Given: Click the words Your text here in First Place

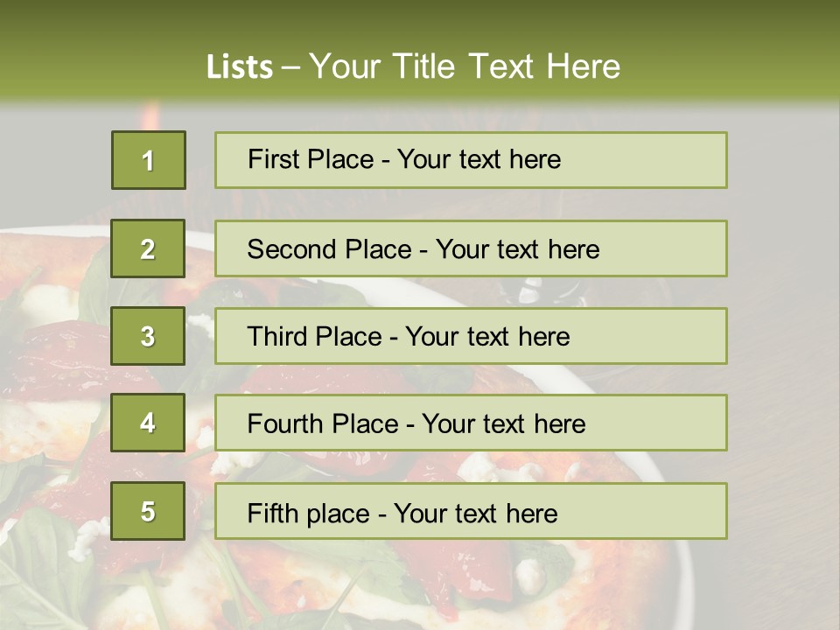Looking at the screenshot, I should point(479,159).
